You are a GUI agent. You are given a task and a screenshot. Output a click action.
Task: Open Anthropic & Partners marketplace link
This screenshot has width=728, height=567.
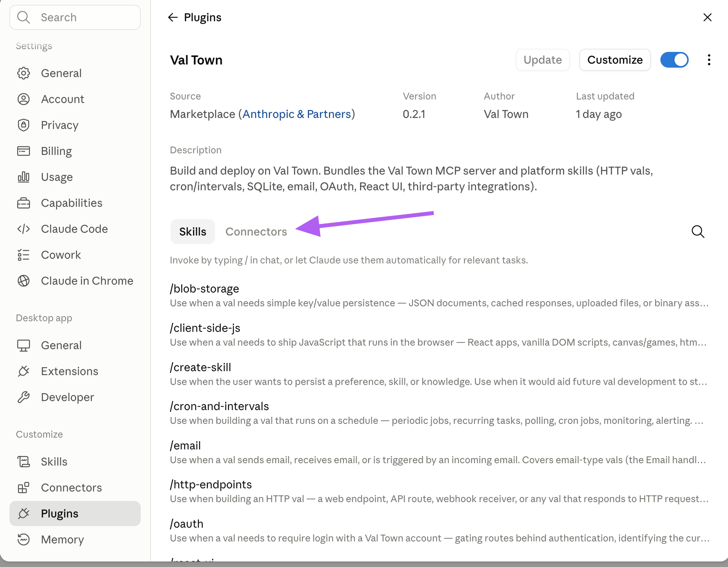pyautogui.click(x=297, y=114)
